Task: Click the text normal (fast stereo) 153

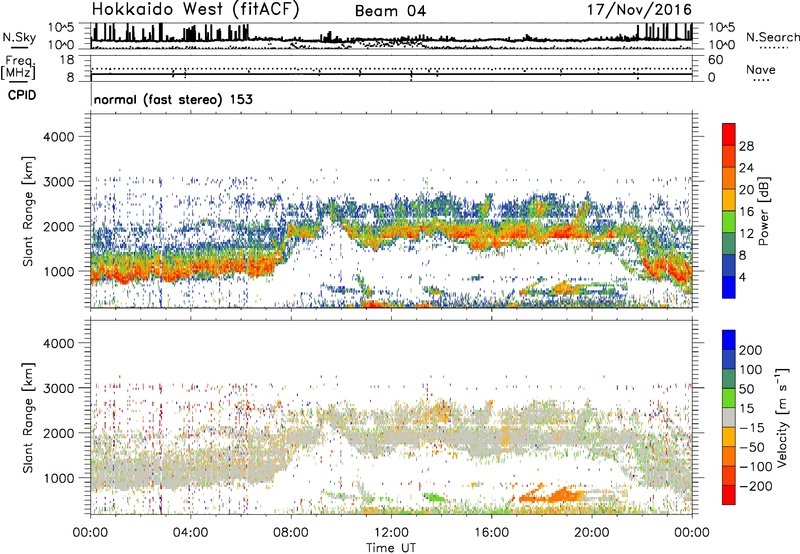Action: [173, 99]
